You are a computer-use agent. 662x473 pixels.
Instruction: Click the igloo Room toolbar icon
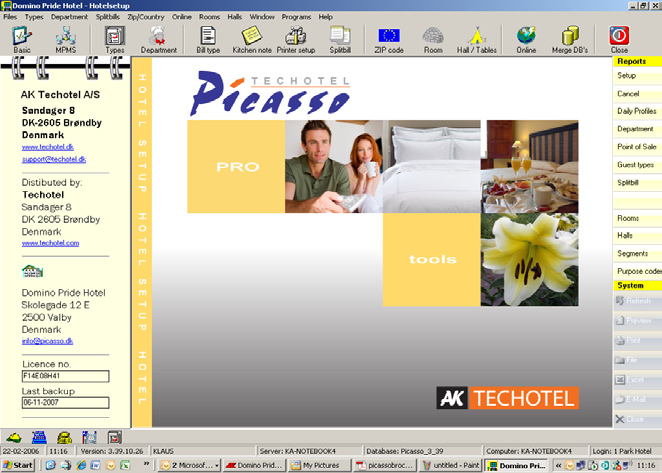tap(433, 39)
